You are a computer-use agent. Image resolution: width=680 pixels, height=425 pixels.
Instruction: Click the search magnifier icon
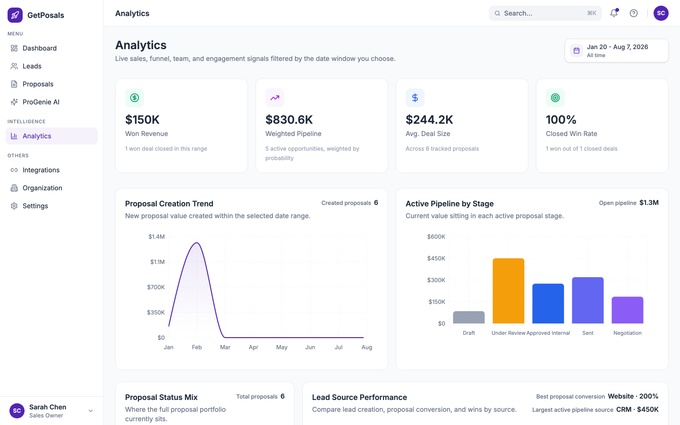coord(497,13)
